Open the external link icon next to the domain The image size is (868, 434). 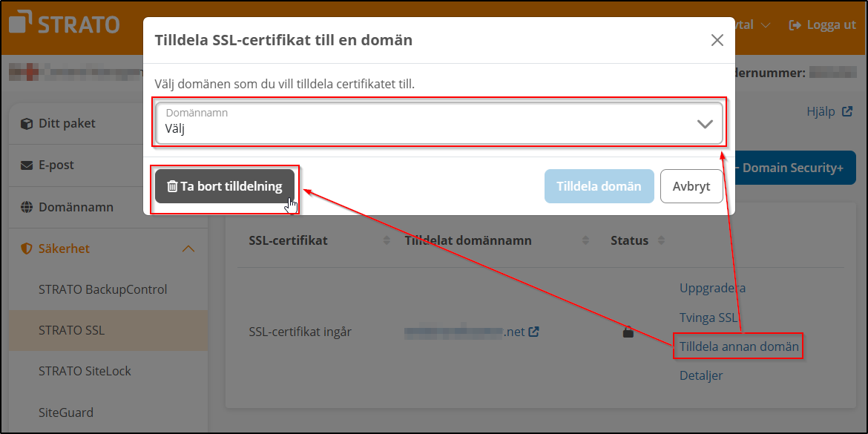pos(532,332)
